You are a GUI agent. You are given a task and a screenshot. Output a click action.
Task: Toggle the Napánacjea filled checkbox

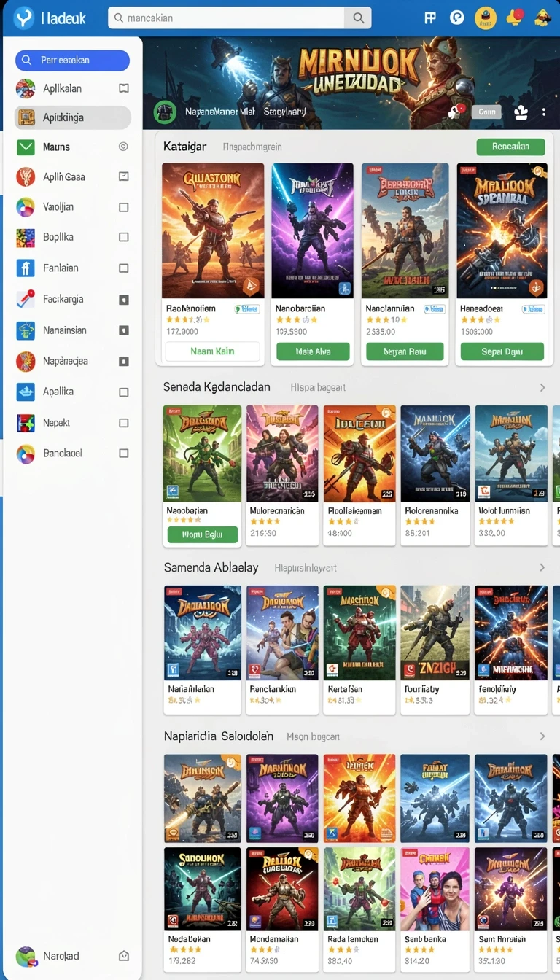[x=124, y=361]
